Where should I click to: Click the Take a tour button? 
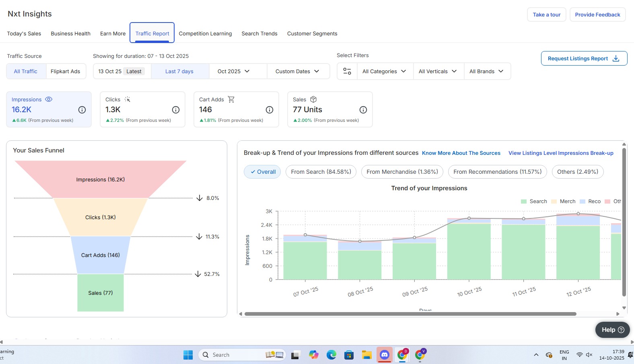546,14
